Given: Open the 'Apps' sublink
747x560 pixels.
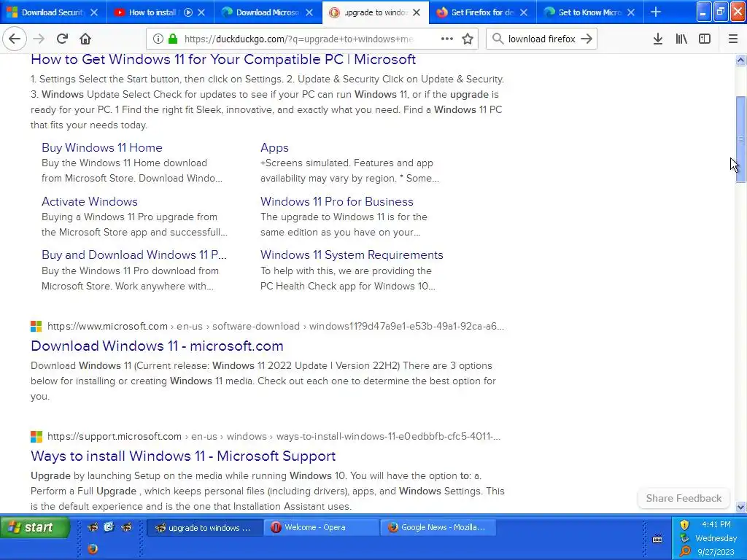Looking at the screenshot, I should tap(274, 147).
